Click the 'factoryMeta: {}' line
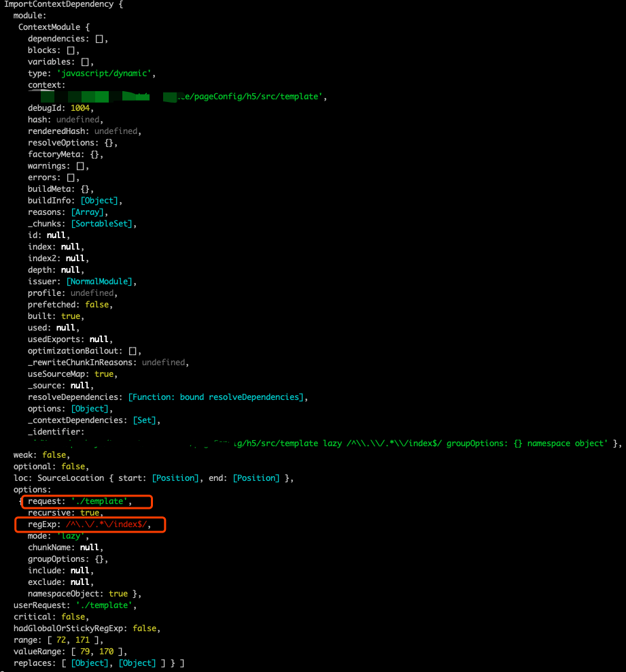 coord(65,154)
